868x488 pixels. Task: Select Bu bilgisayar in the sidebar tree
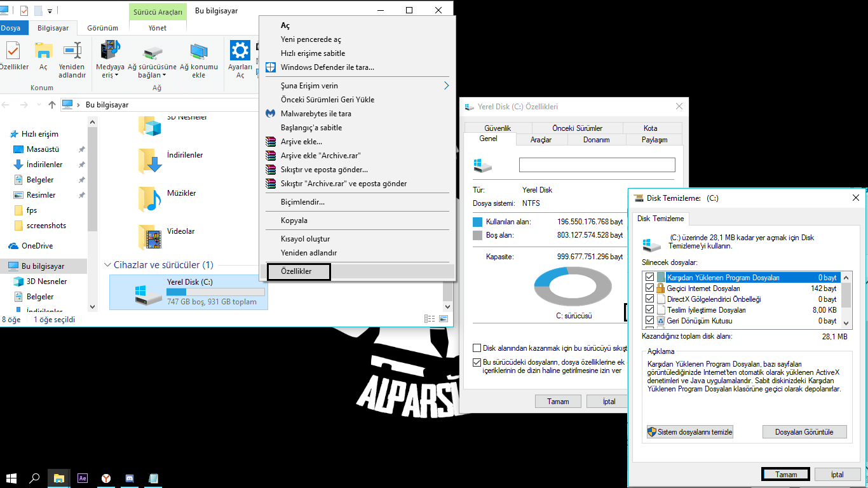coord(43,266)
